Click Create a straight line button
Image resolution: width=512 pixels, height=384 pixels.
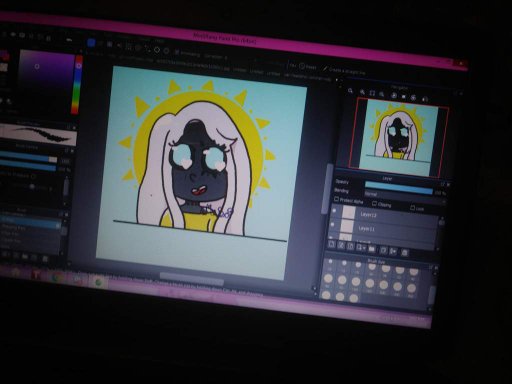click(x=344, y=70)
